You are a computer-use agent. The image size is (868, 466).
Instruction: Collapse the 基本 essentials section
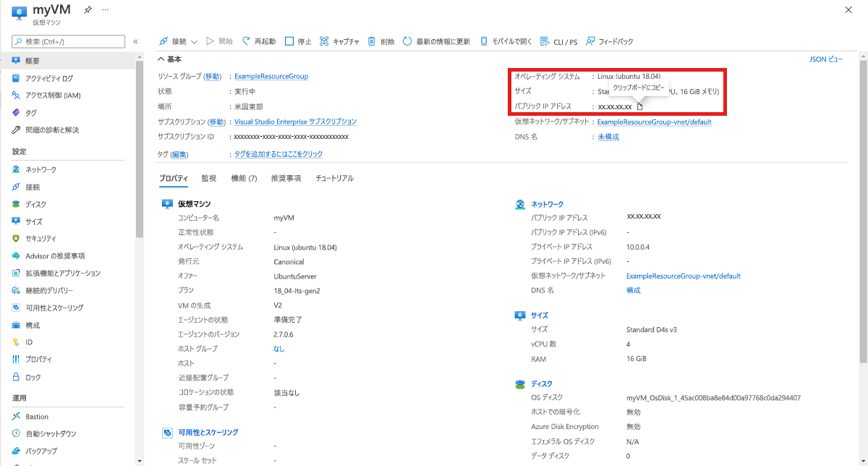point(169,59)
